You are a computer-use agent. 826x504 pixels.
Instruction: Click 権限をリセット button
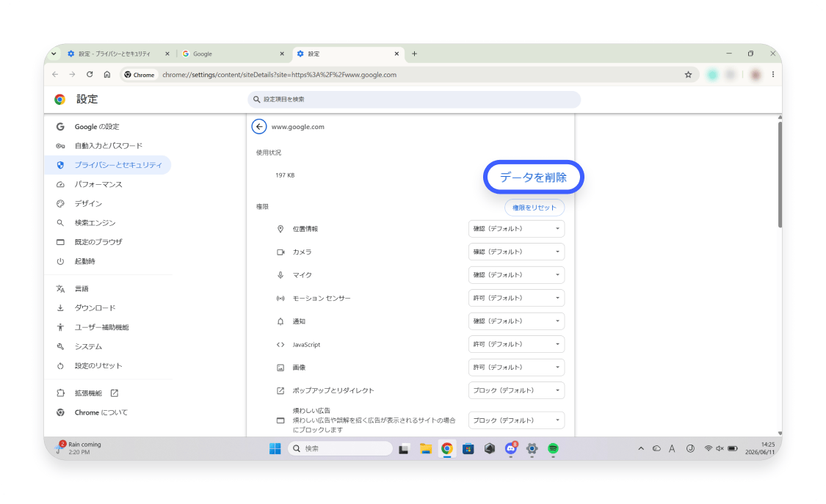[x=535, y=208]
